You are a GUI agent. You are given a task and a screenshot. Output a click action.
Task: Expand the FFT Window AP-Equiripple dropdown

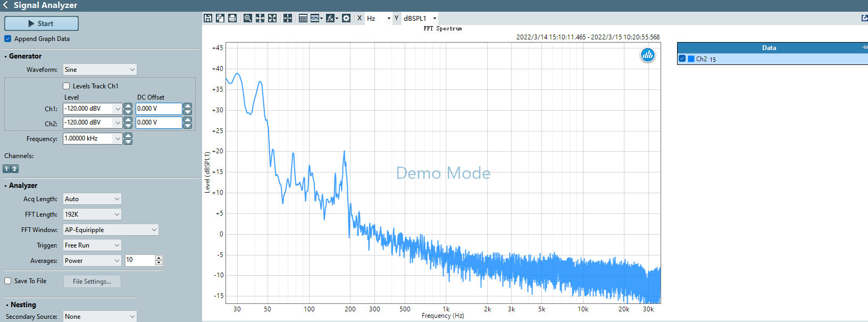point(111,230)
